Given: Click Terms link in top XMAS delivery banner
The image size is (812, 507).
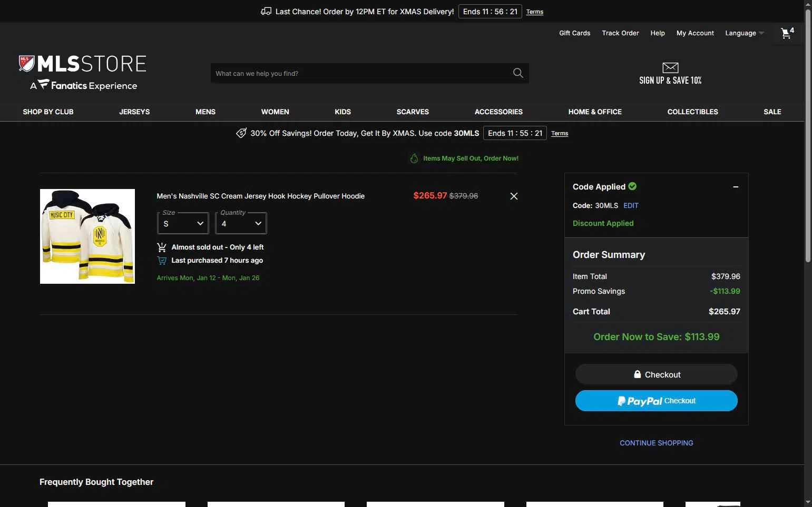Looking at the screenshot, I should click(x=535, y=12).
